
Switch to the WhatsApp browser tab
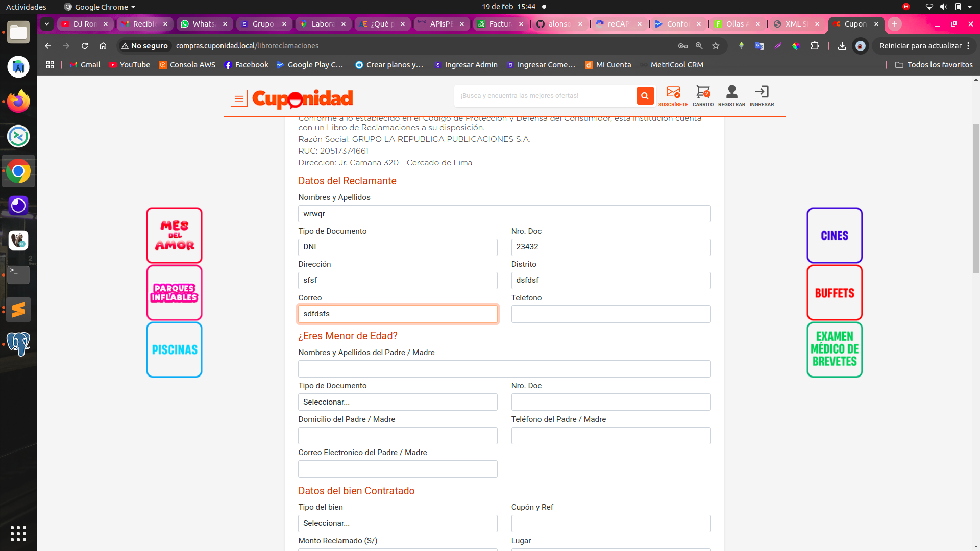[x=204, y=24]
